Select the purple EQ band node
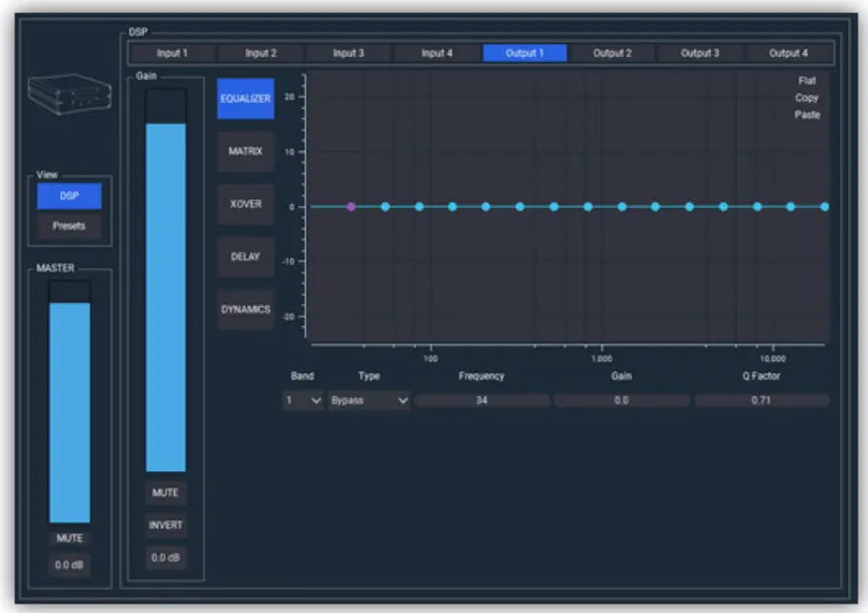This screenshot has width=868, height=613. coord(350,205)
